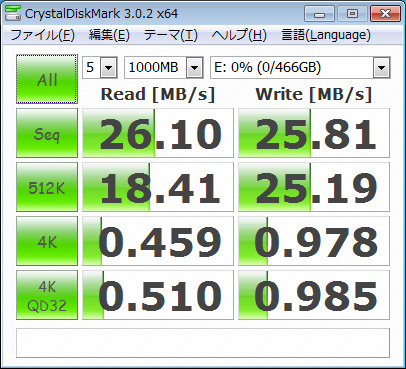406x369 pixels.
Task: Click the Seq read result 26.10
Action: click(158, 133)
